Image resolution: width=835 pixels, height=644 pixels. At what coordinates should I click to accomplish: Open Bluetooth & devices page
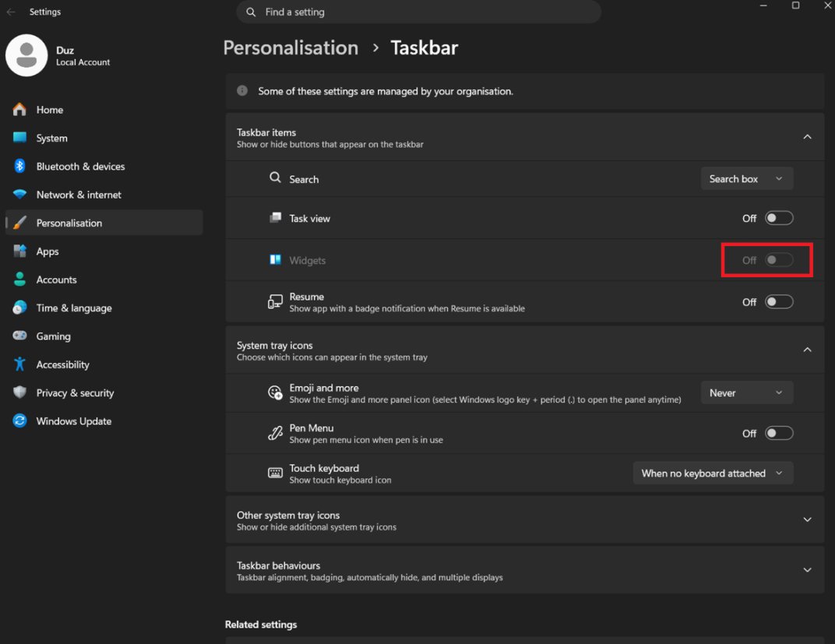point(104,166)
